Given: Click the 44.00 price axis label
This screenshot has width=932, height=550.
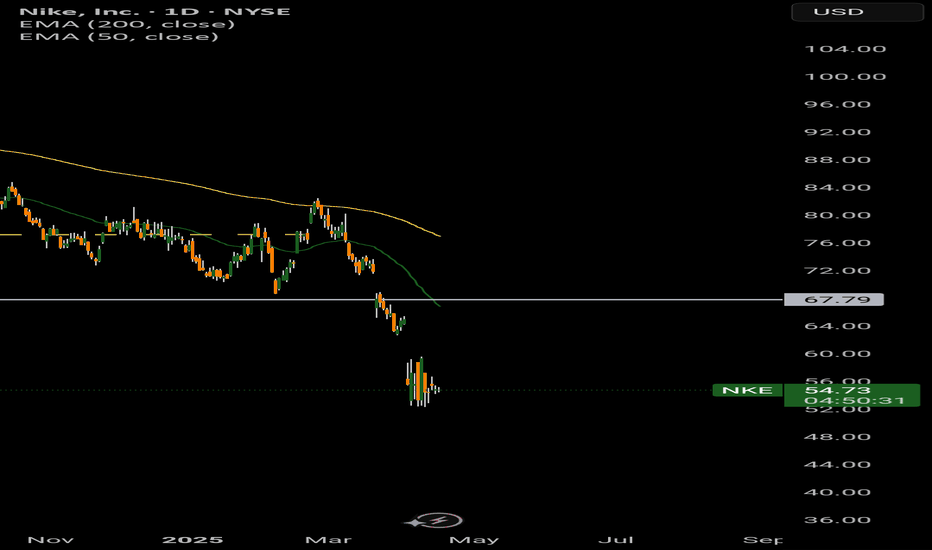Looking at the screenshot, I should tap(837, 465).
